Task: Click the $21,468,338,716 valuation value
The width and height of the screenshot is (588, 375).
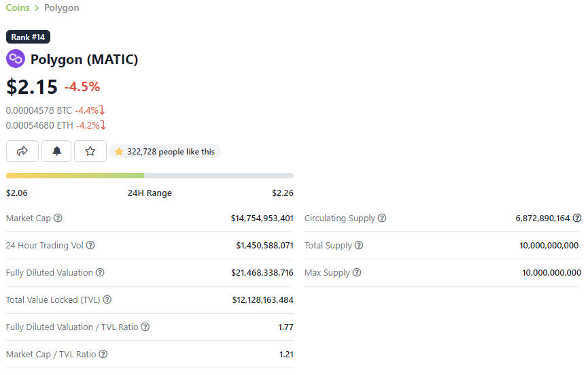Action: coord(262,272)
